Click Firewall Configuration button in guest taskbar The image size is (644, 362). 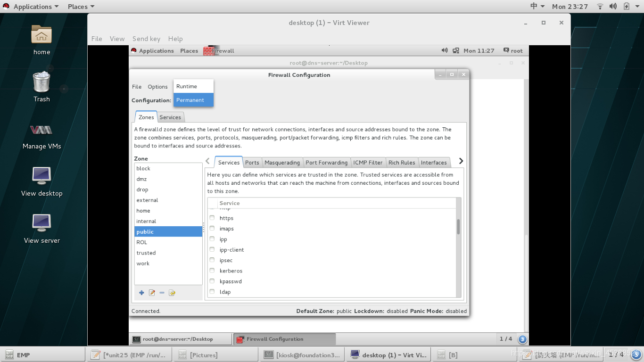point(284,339)
